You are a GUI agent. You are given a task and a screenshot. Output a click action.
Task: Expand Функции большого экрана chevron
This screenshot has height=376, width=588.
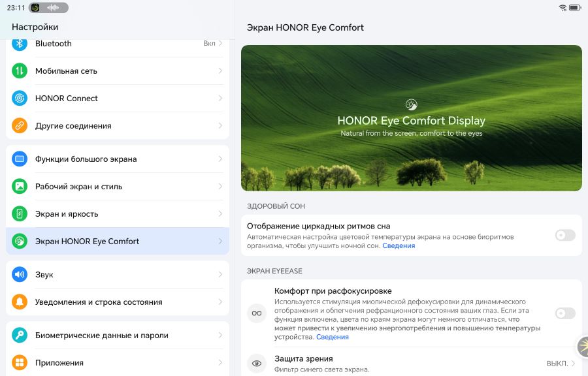click(x=221, y=159)
